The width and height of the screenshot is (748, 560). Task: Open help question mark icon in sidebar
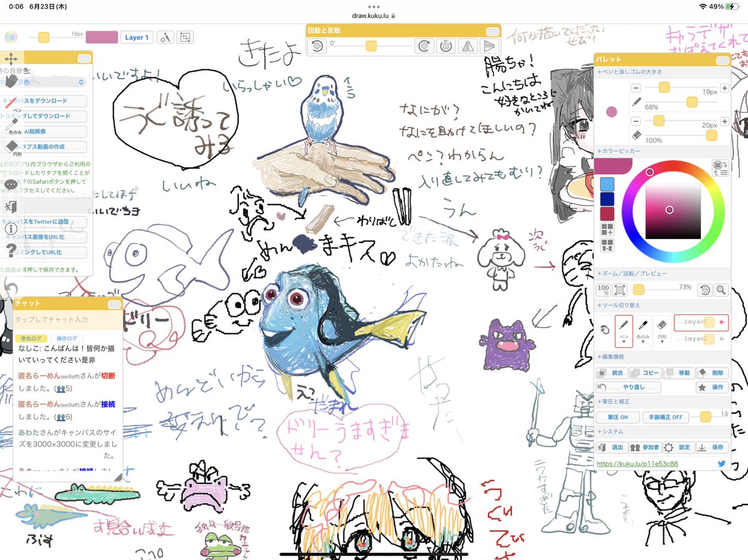click(x=11, y=251)
